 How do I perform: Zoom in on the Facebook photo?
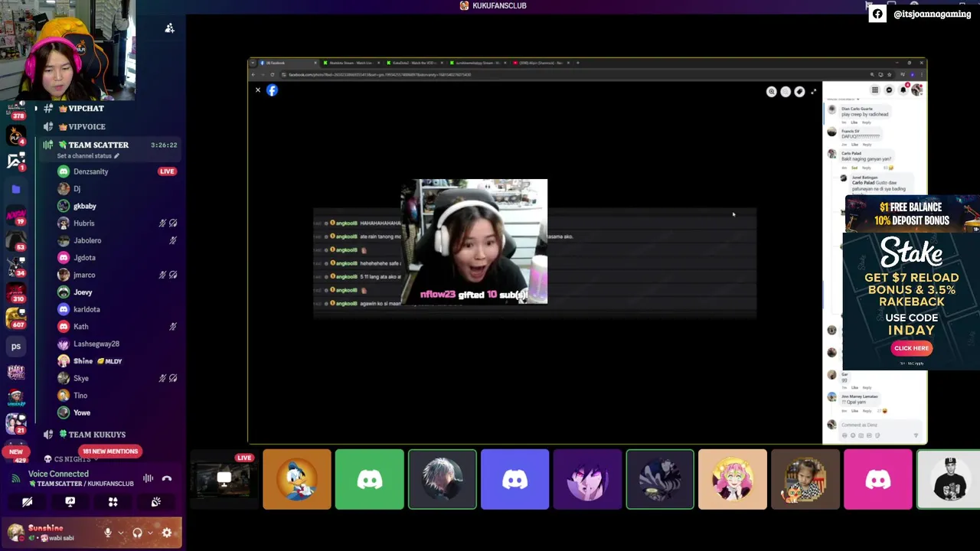[x=771, y=92]
